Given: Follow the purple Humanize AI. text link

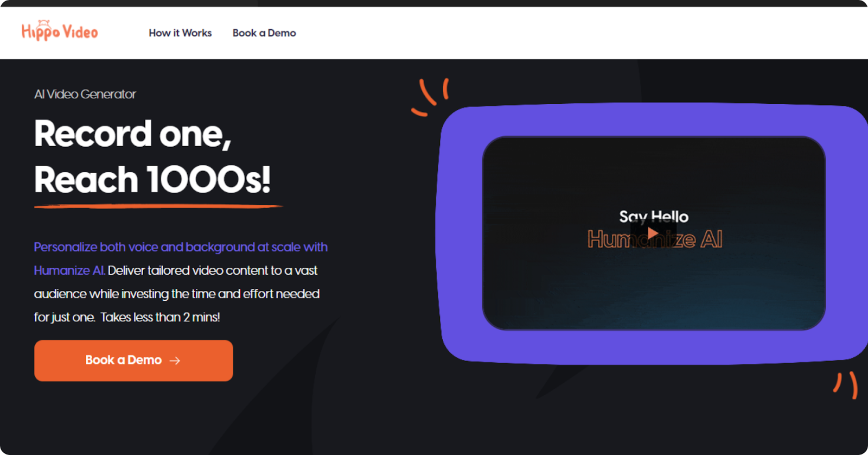Looking at the screenshot, I should tap(69, 270).
